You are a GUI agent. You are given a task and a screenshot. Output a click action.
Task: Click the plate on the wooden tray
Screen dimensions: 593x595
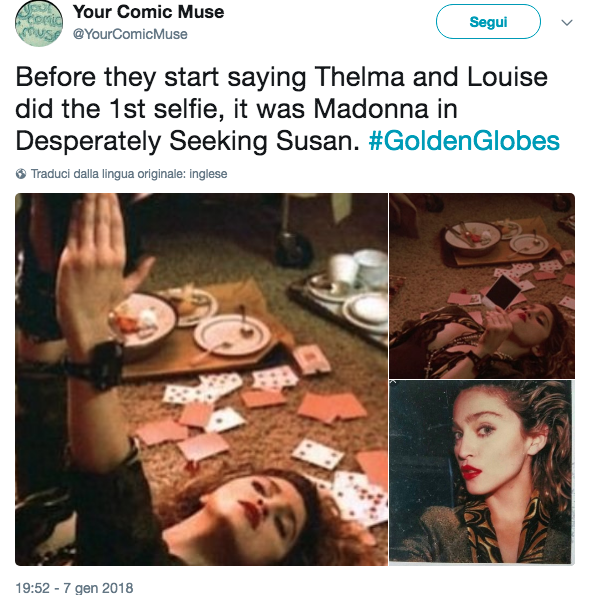(232, 335)
